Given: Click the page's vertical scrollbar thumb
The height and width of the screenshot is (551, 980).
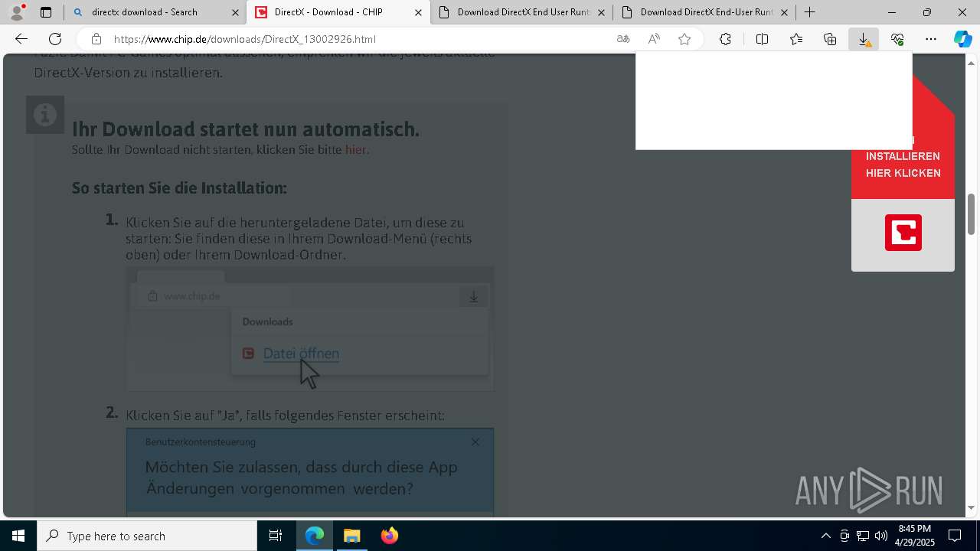Looking at the screenshot, I should (972, 214).
